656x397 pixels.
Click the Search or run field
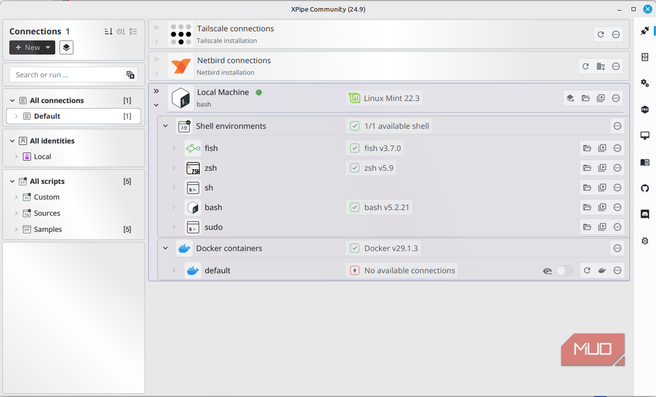click(67, 75)
